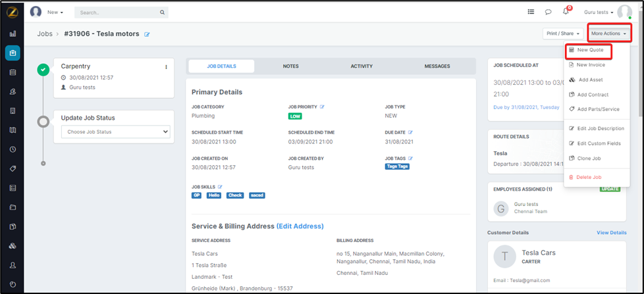Open the chat messages icon
Image resolution: width=644 pixels, height=294 pixels.
click(548, 12)
